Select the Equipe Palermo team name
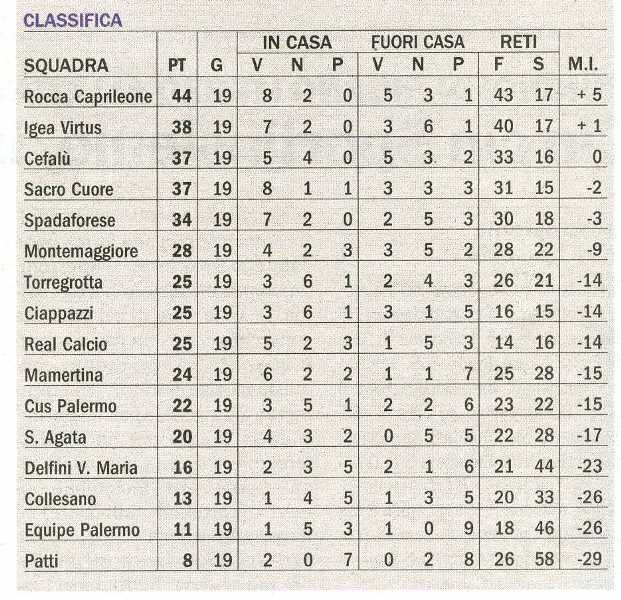The height and width of the screenshot is (600, 621). pyautogui.click(x=82, y=530)
